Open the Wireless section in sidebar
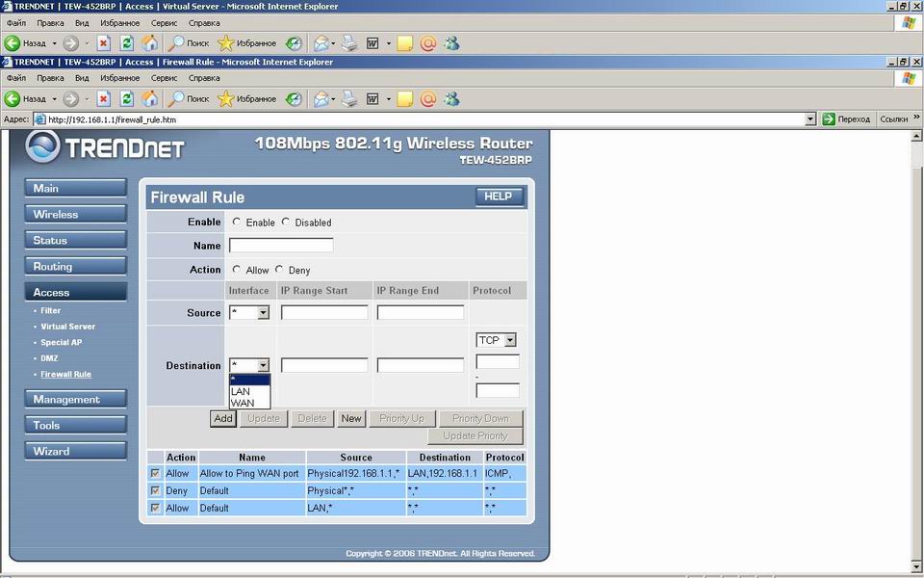Viewport: 924px width, 578px height. point(75,214)
